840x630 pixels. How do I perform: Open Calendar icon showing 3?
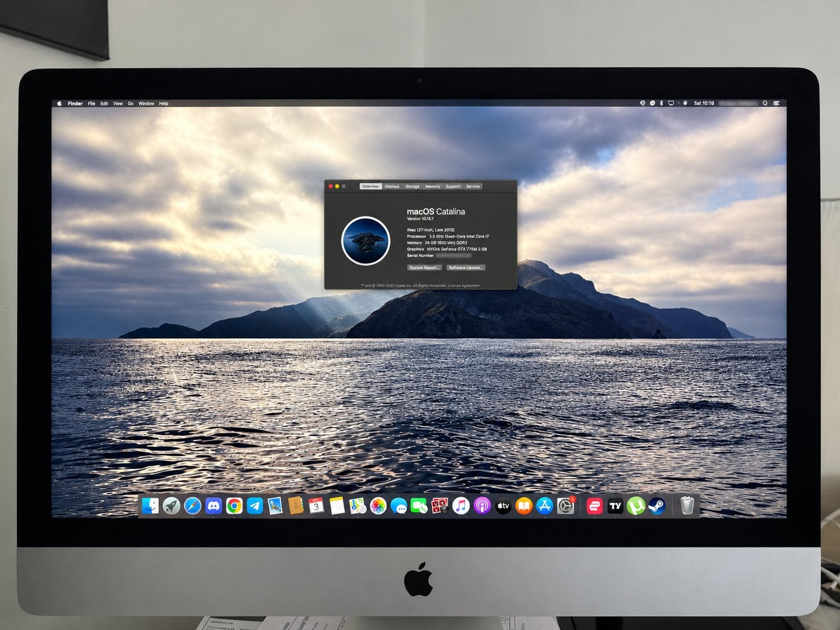click(x=316, y=506)
